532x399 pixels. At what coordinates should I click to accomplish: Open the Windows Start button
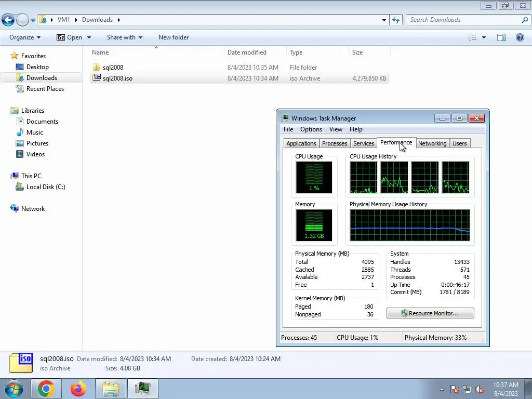click(14, 389)
